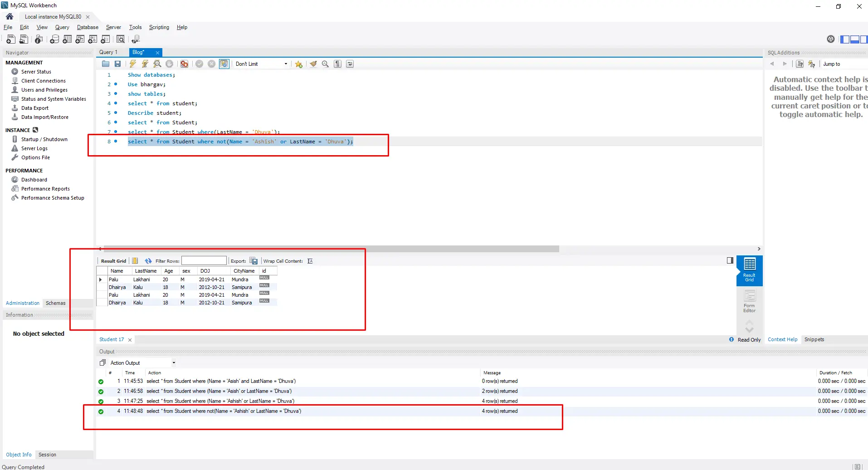Image resolution: width=868 pixels, height=470 pixels.
Task: Open a new SQL tab icon
Action: click(11, 39)
